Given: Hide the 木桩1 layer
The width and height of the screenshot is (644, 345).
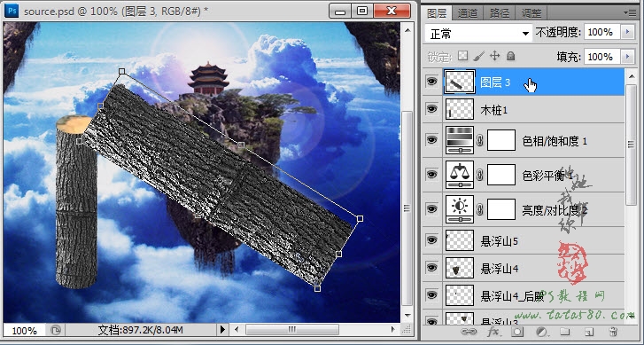Looking at the screenshot, I should coord(431,108).
